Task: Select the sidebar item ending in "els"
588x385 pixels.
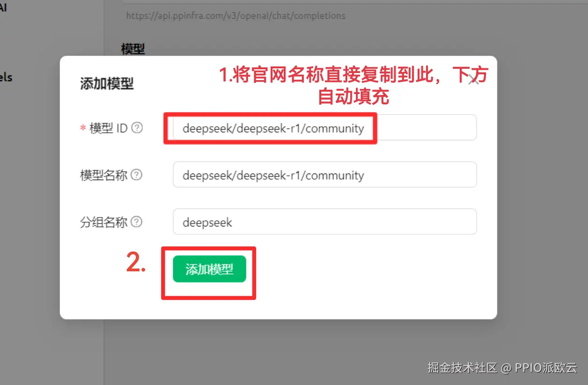Action: click(6, 77)
